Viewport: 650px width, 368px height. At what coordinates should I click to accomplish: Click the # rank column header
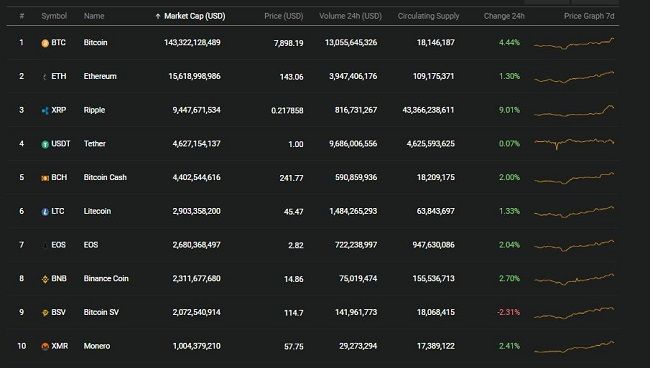tap(22, 16)
